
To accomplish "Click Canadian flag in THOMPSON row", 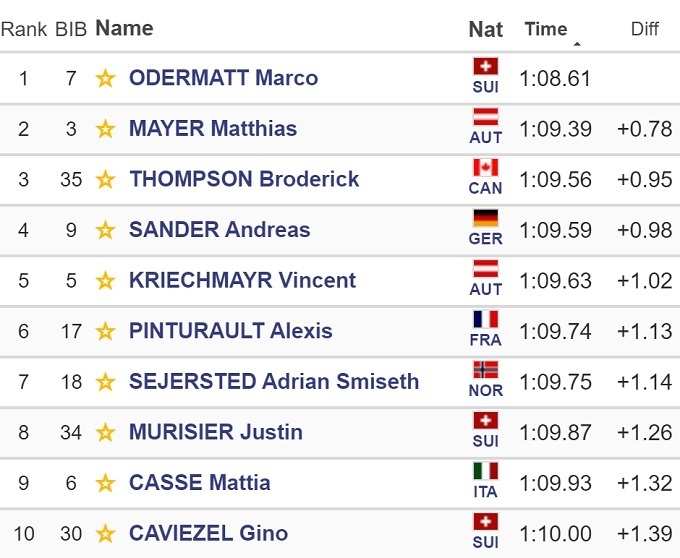I will pyautogui.click(x=486, y=168).
